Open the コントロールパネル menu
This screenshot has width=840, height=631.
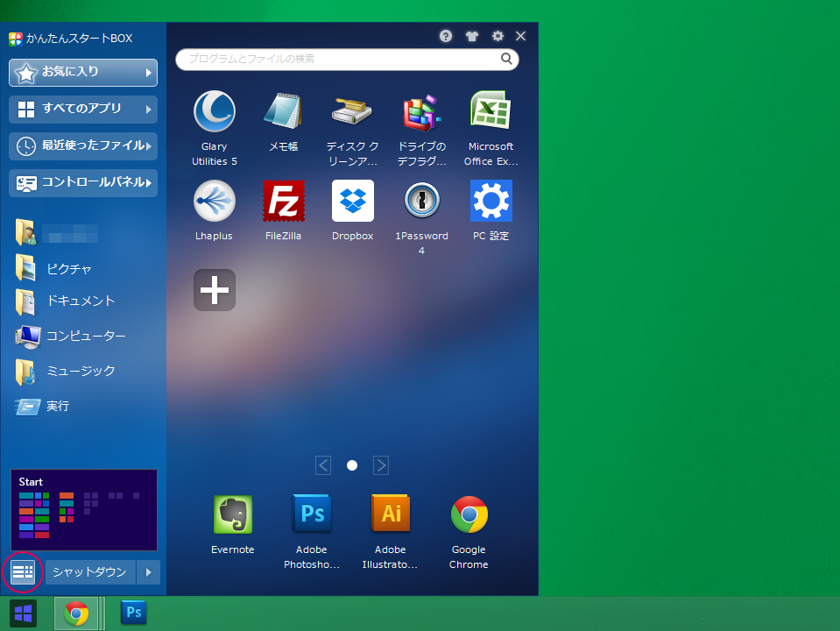[83, 183]
